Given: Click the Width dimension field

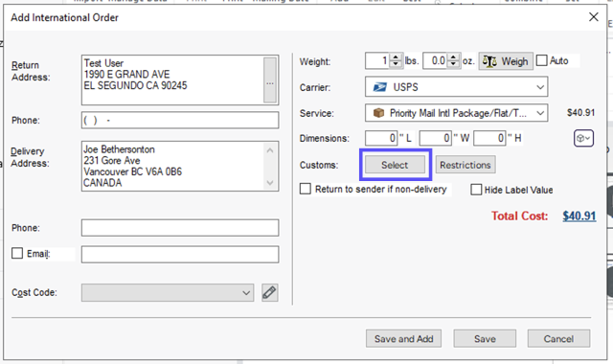Looking at the screenshot, I should point(436,138).
